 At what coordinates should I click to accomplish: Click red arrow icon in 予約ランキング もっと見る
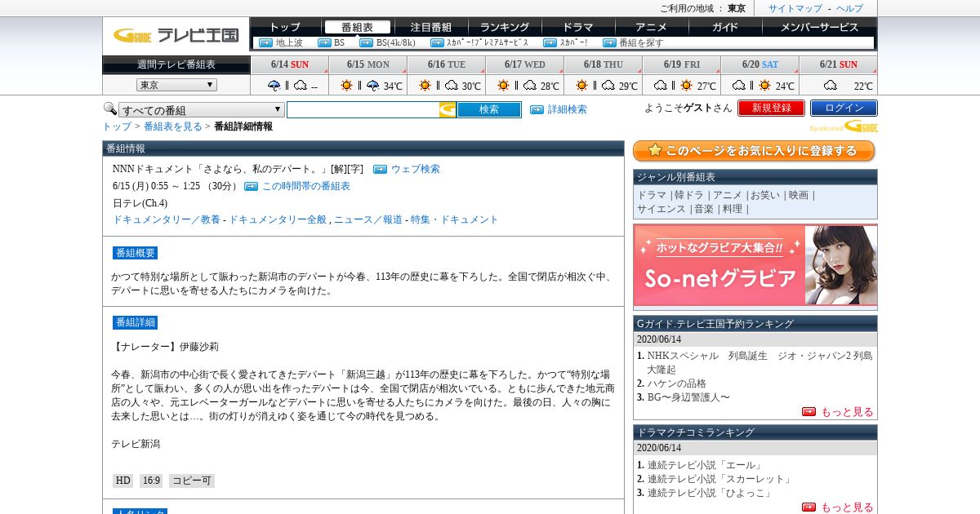pyautogui.click(x=808, y=412)
